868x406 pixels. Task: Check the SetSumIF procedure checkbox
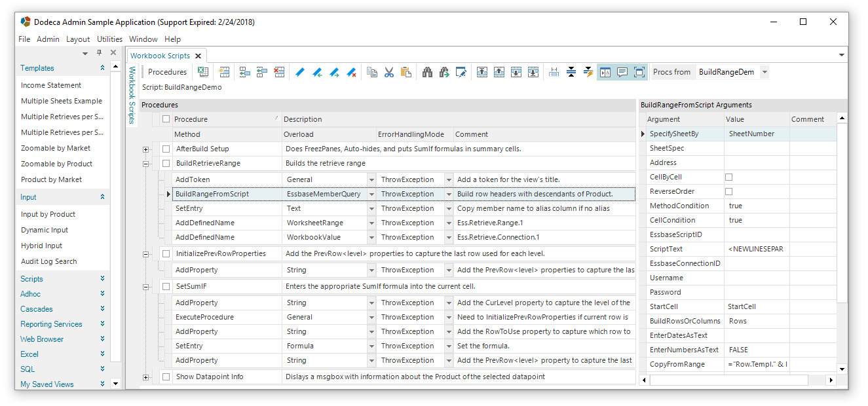[x=166, y=286]
